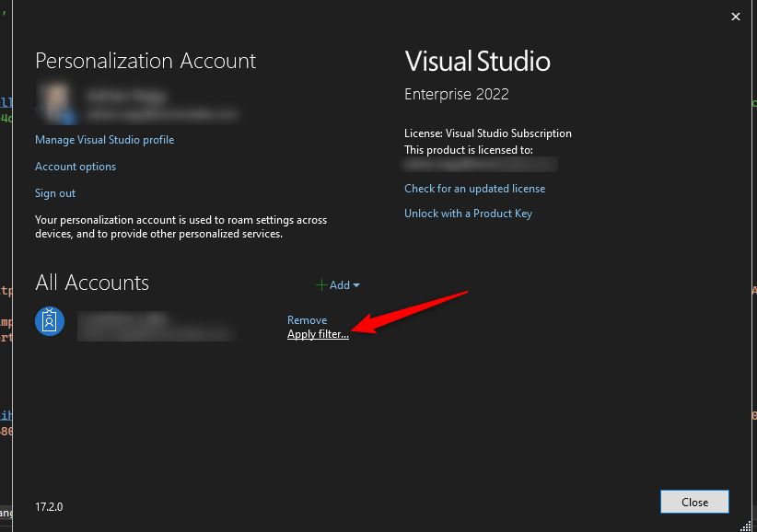The width and height of the screenshot is (757, 532).
Task: Click the blurred profile picture
Action: click(57, 103)
